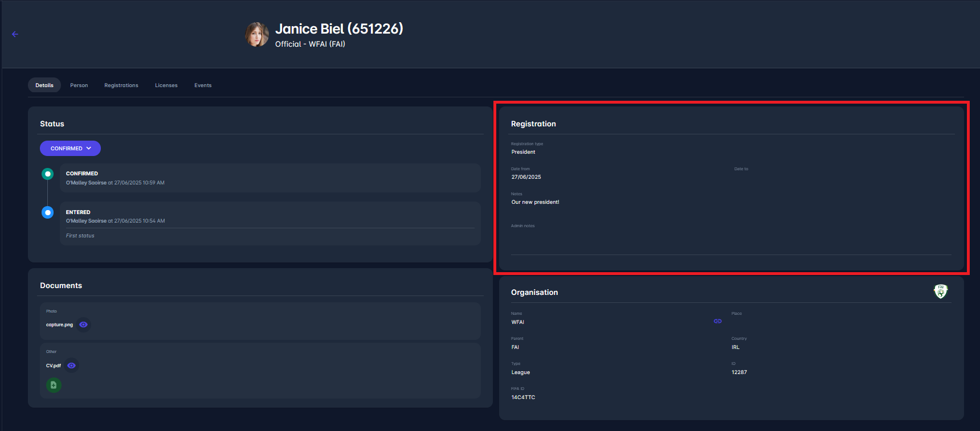This screenshot has width=980, height=431.
Task: Click Janice Biel's profile photo
Action: 257,35
